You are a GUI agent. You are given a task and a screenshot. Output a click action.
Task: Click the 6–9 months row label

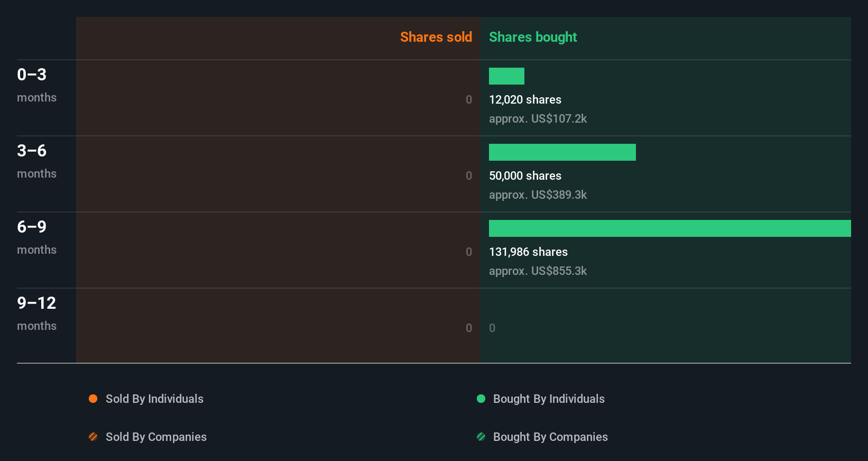[x=36, y=237]
